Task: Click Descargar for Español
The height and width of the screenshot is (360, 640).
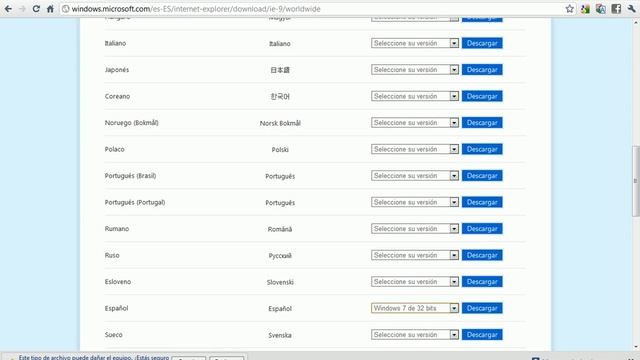Action: [x=482, y=308]
